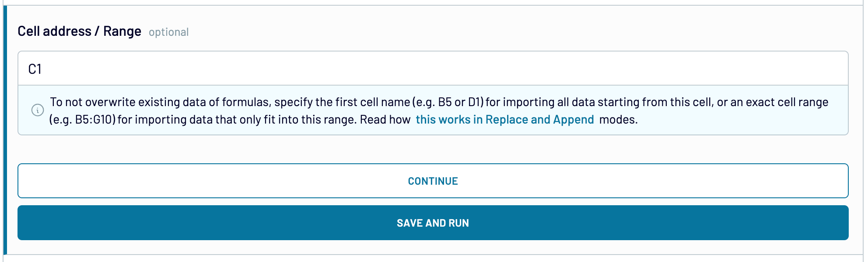Click the CONTINUE button

(x=433, y=181)
